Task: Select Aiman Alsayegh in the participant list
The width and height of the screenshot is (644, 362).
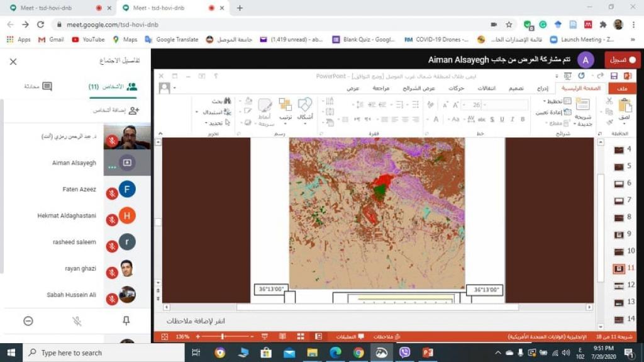Action: point(75,162)
